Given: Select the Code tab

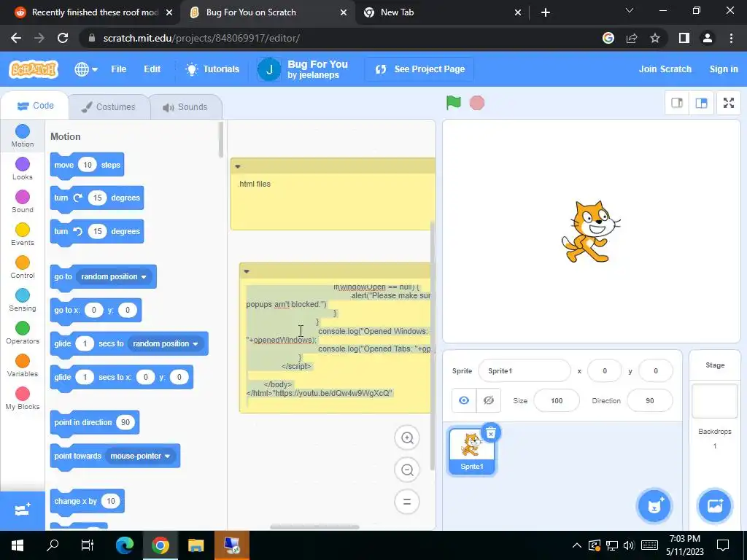Looking at the screenshot, I should [x=35, y=106].
